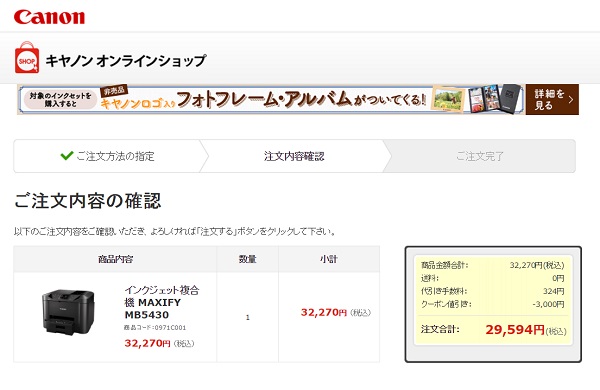Click the 数量 column header
The width and height of the screenshot is (600, 390).
[x=248, y=259]
